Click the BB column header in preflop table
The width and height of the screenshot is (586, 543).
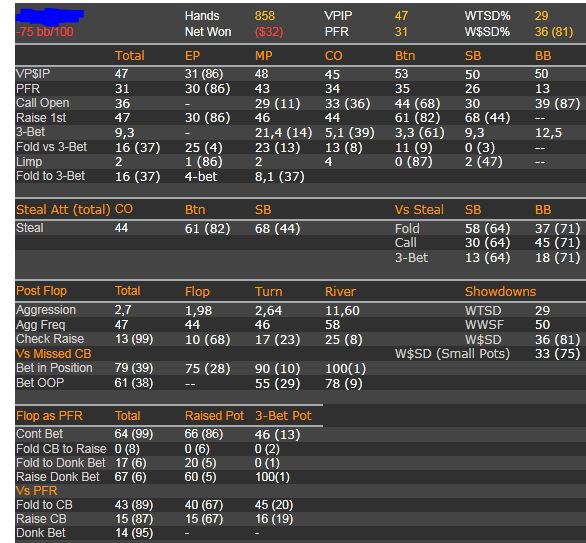(x=543, y=56)
